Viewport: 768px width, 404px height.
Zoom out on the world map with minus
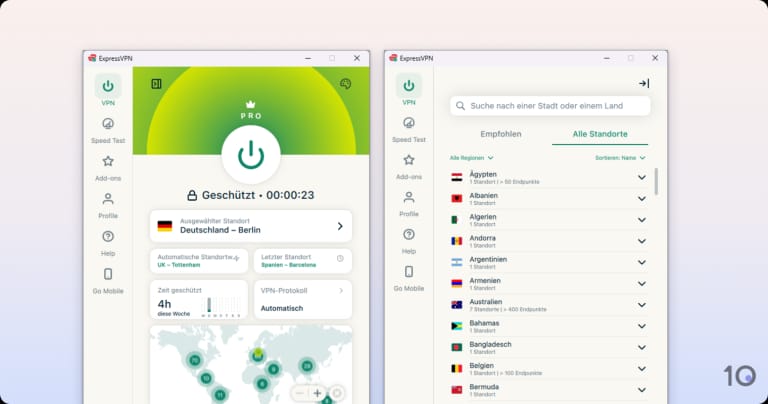tap(300, 393)
